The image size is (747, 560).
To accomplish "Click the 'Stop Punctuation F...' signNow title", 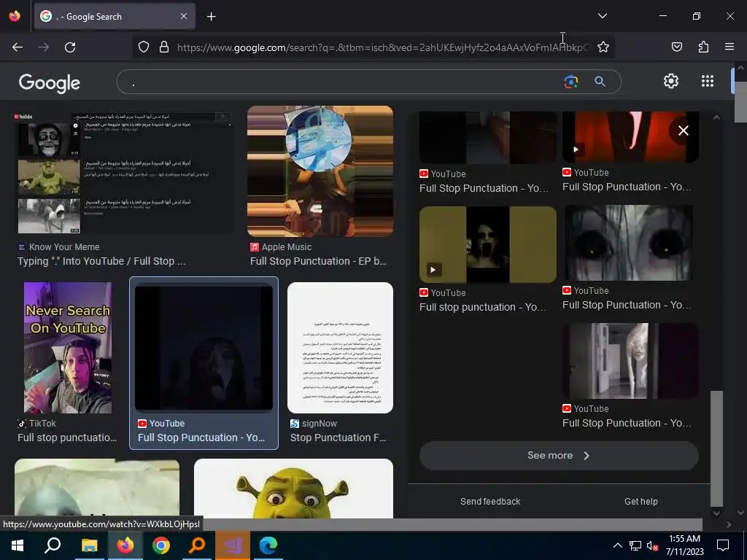I will coord(338,437).
